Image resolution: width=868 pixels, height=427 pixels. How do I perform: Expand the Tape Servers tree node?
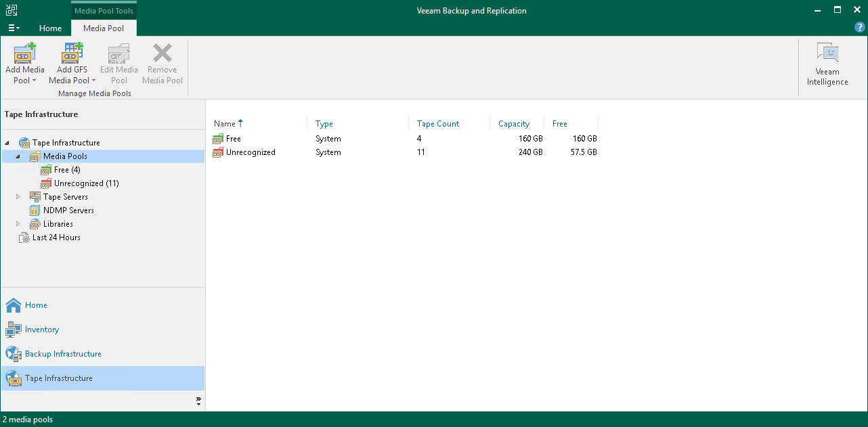(x=18, y=197)
